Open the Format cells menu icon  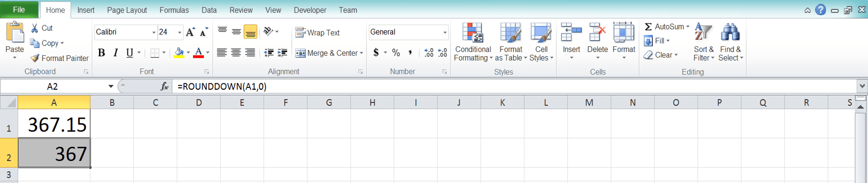click(624, 33)
